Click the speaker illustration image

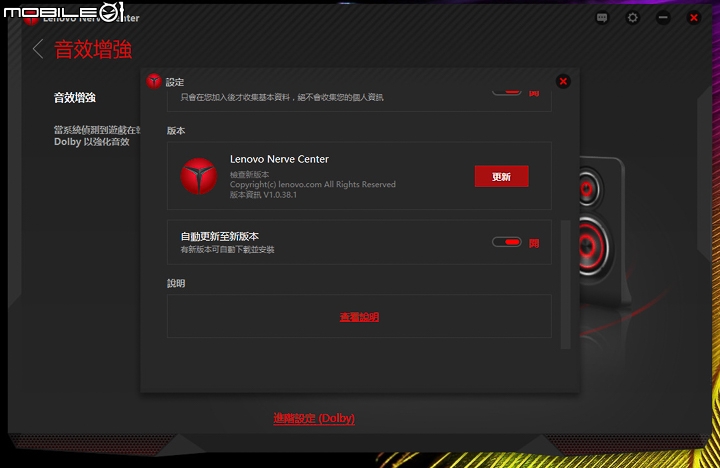tap(604, 230)
